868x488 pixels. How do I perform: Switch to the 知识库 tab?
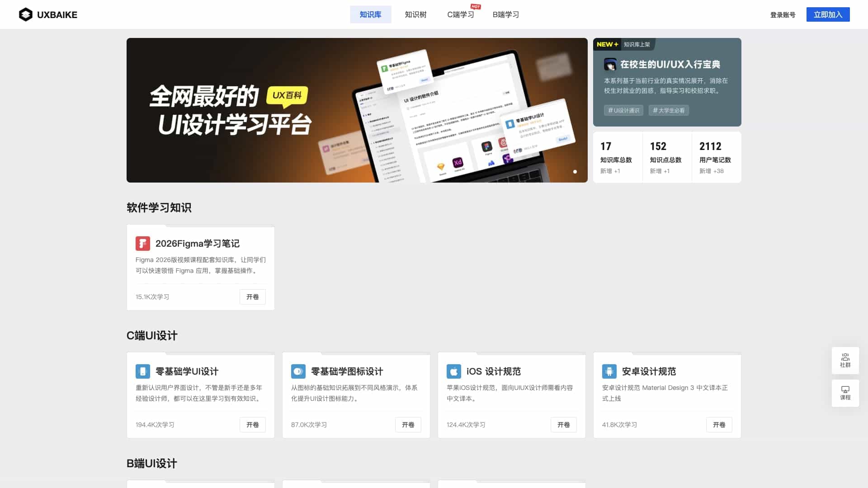pyautogui.click(x=370, y=14)
